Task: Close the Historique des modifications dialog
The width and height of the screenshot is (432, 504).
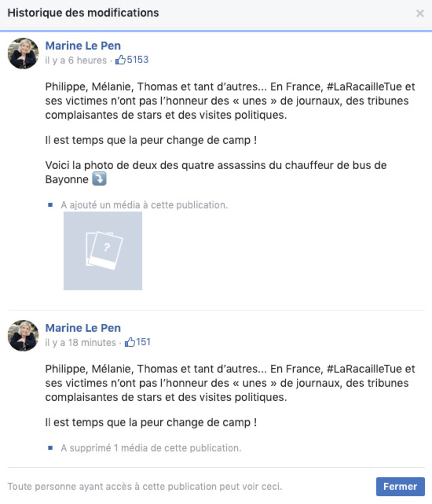Action: [x=420, y=13]
